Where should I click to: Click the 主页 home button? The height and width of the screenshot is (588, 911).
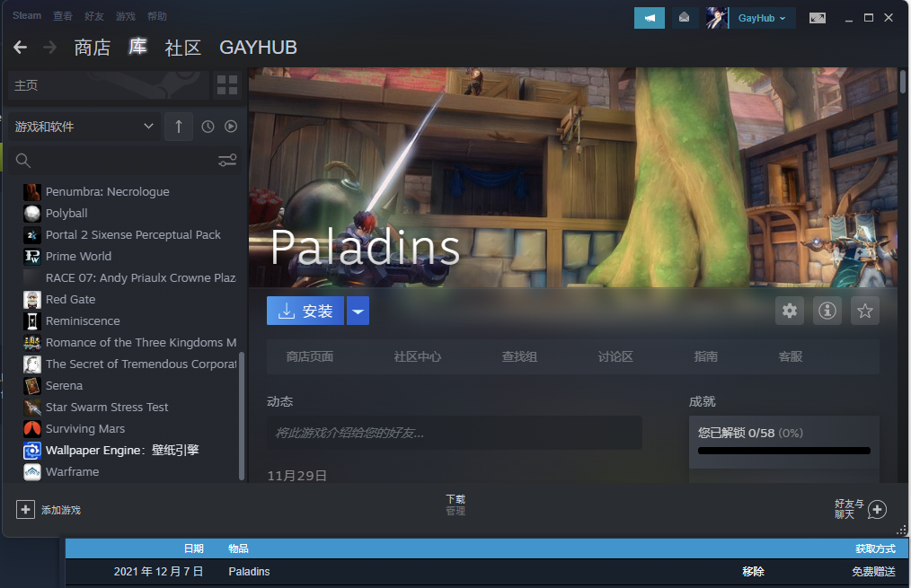click(109, 85)
